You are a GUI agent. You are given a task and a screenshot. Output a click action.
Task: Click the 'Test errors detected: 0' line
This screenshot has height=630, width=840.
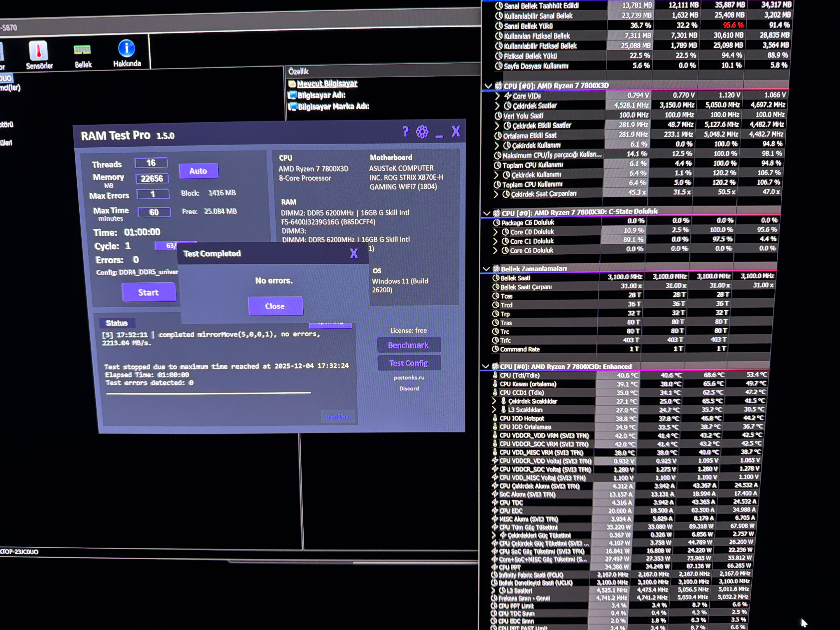tap(149, 383)
